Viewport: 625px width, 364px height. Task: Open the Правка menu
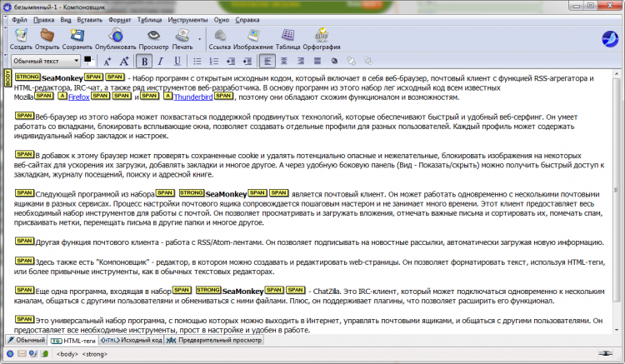[x=43, y=20]
